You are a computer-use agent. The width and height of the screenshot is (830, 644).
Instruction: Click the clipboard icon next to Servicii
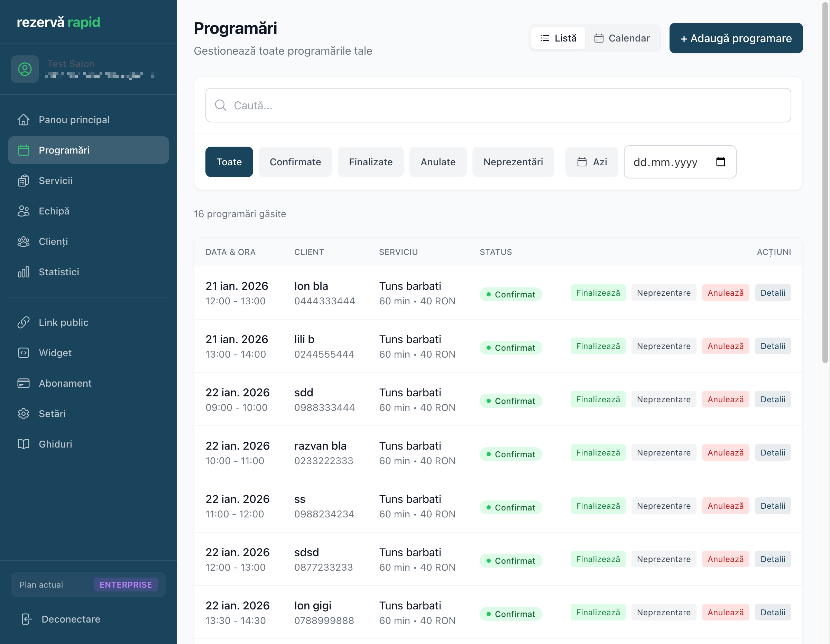[x=24, y=181]
